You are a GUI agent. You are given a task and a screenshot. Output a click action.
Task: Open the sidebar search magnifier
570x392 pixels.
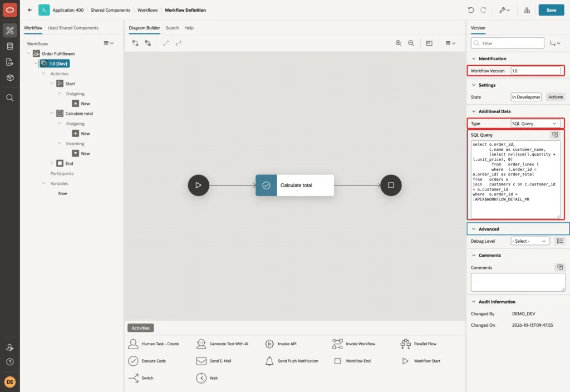[x=10, y=98]
